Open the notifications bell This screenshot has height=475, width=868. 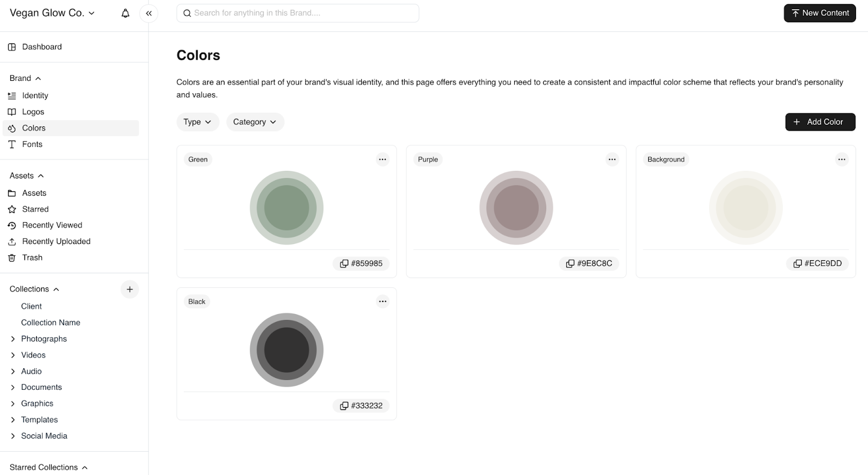tap(125, 13)
